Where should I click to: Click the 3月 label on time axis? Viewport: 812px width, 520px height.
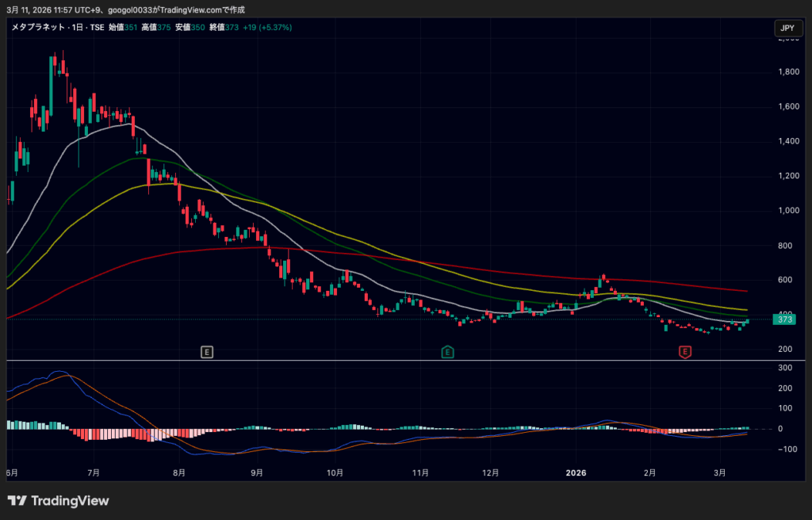click(x=719, y=473)
